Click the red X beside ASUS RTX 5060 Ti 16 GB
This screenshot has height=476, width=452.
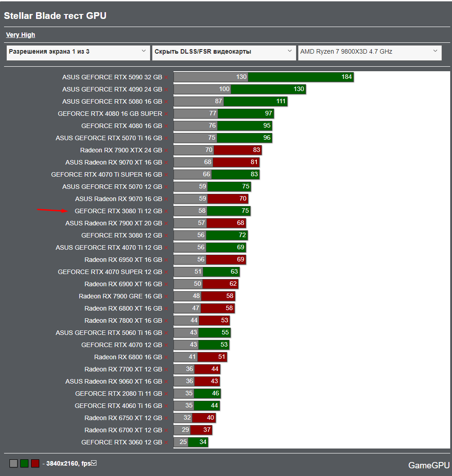[x=166, y=333]
